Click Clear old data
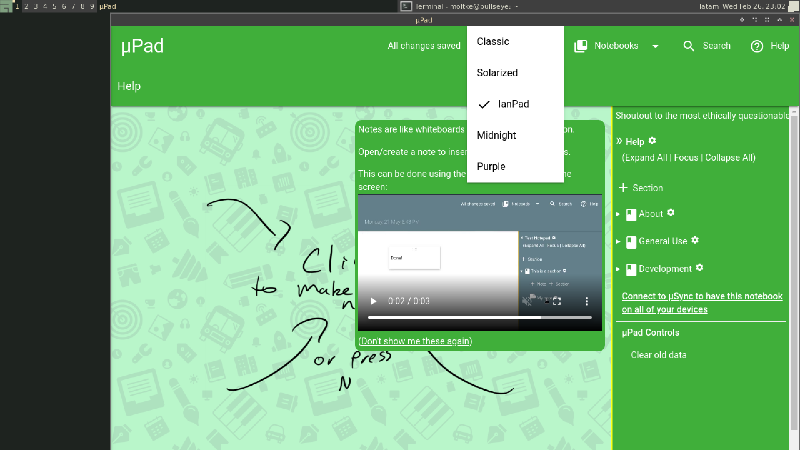 coord(658,355)
